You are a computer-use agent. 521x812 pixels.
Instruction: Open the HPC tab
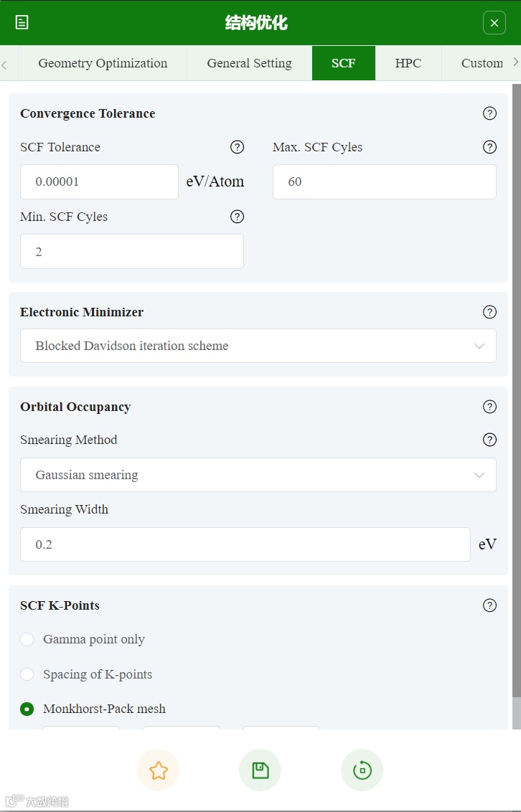pyautogui.click(x=408, y=63)
